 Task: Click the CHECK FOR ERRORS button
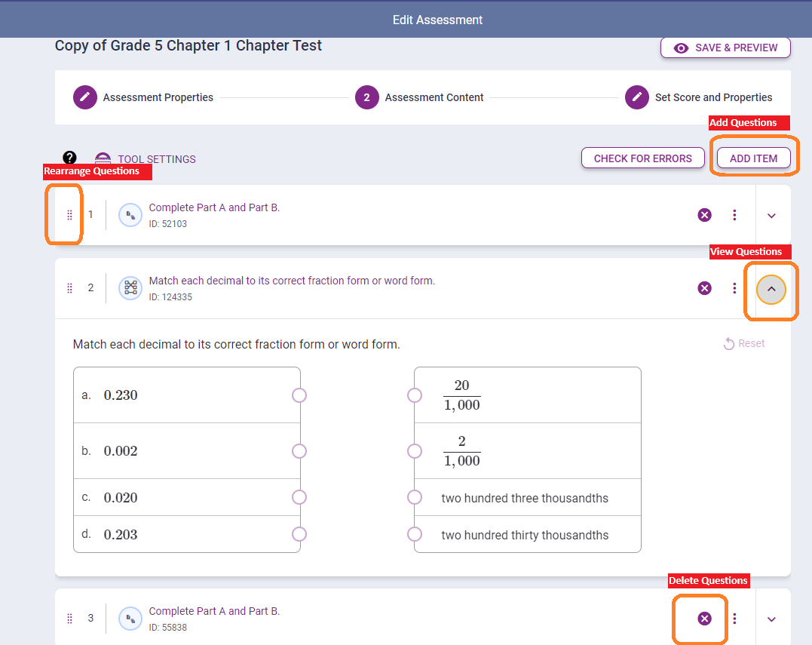click(x=642, y=158)
